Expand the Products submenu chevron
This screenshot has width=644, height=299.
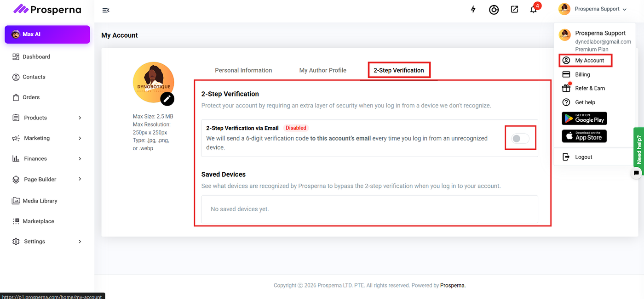[80, 118]
